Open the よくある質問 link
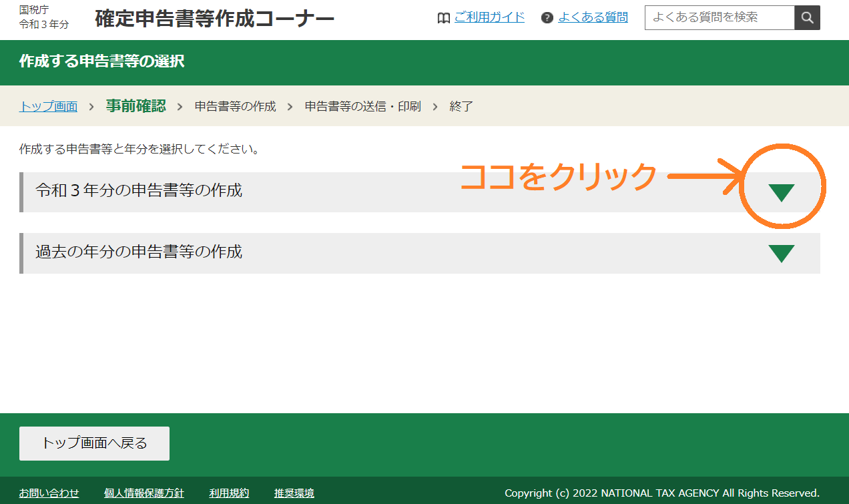 tap(593, 17)
